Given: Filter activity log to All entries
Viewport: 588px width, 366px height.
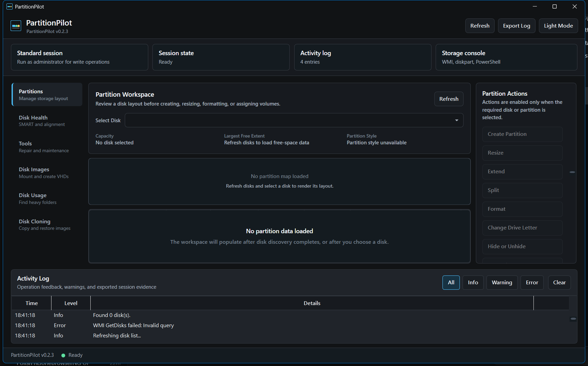Looking at the screenshot, I should click(x=451, y=283).
